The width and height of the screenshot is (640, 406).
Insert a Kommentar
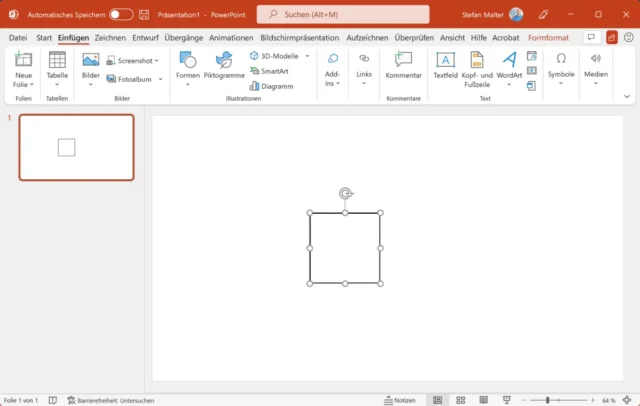[x=403, y=65]
